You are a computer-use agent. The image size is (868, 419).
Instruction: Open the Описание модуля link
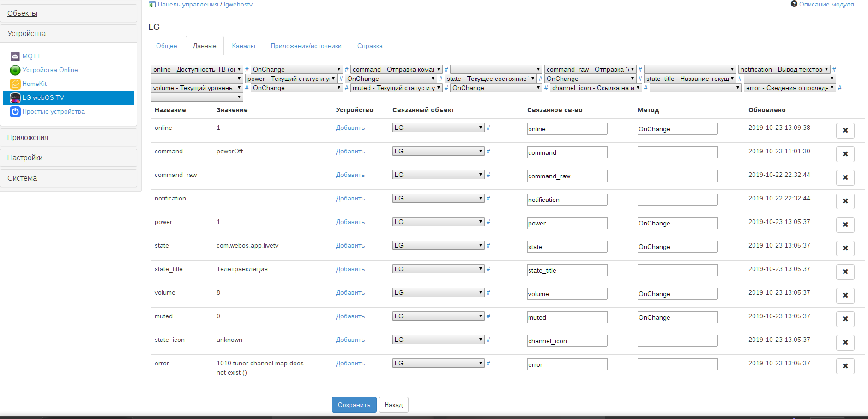[826, 5]
